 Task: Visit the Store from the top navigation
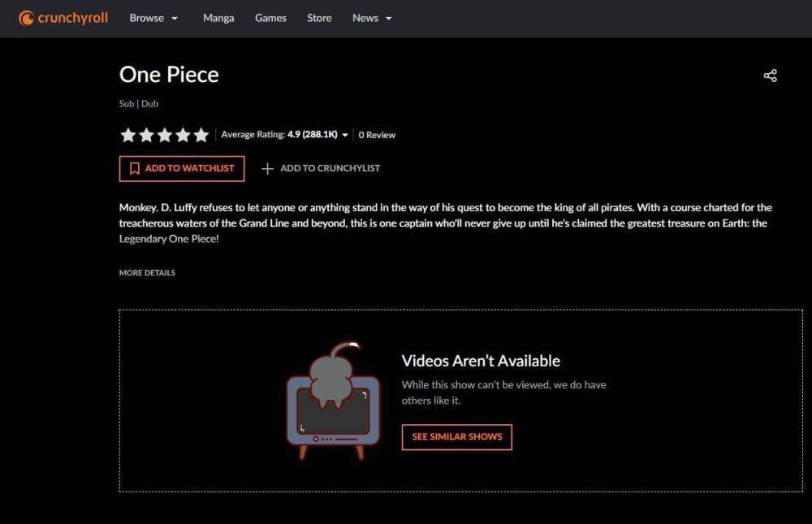[x=319, y=18]
